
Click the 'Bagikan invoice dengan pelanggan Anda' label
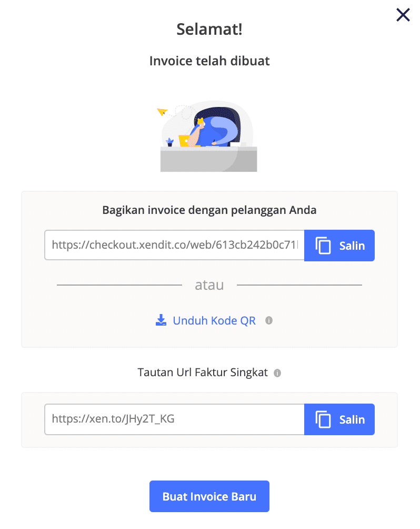[x=209, y=210]
